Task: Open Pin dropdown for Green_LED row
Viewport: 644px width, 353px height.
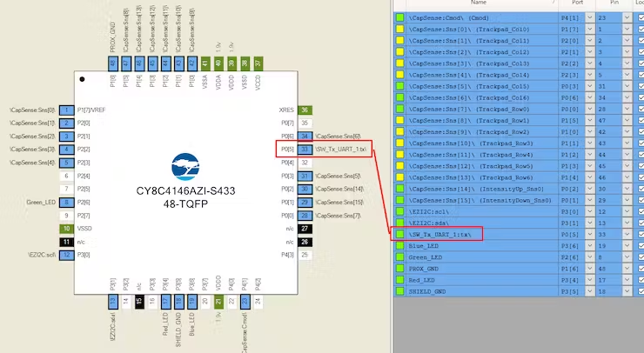Action: click(x=627, y=257)
